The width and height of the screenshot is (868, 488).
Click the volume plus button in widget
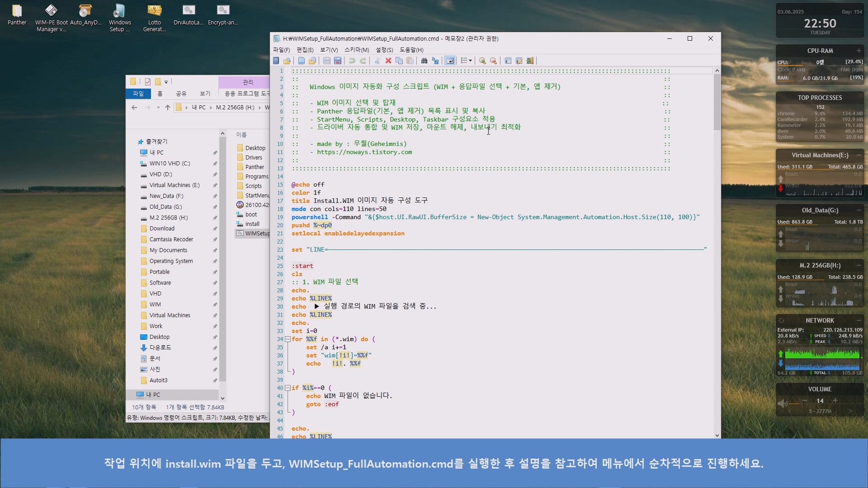(x=835, y=401)
